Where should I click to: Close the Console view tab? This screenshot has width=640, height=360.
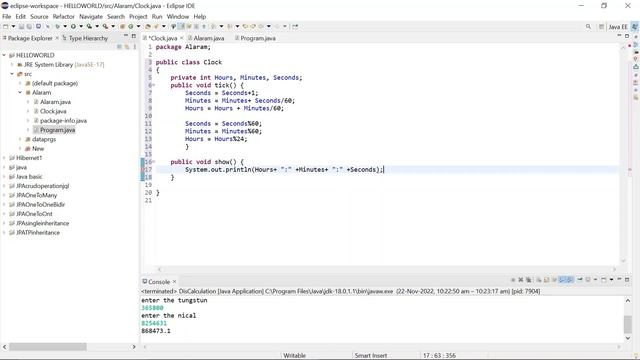[174, 282]
